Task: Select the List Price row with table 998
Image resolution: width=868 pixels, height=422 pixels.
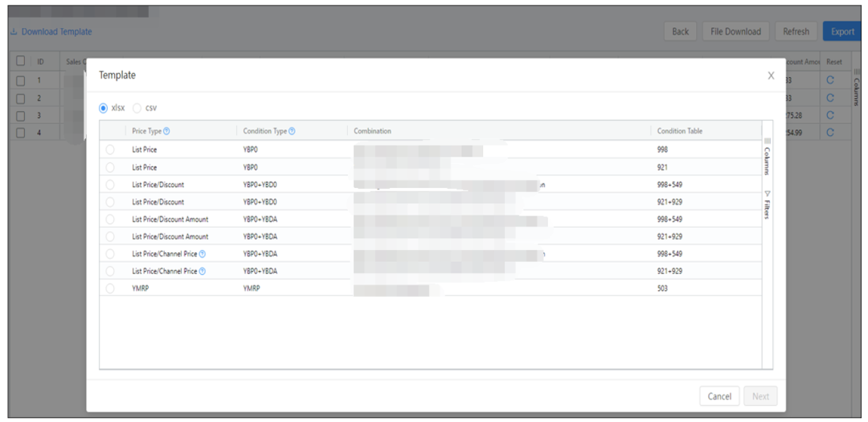Action: tap(110, 150)
